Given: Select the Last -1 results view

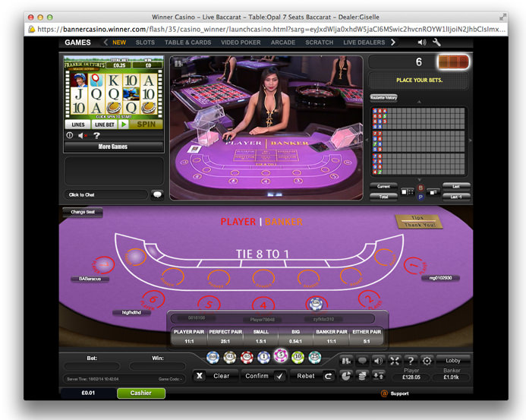Looking at the screenshot, I should click(456, 197).
